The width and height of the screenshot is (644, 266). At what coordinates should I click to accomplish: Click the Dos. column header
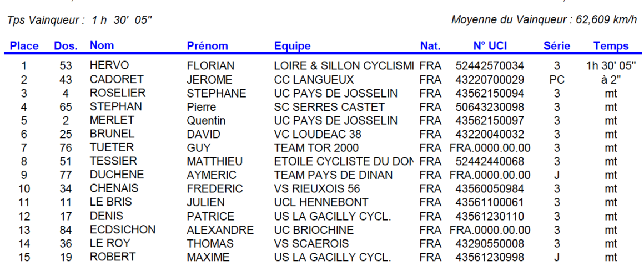coord(66,46)
